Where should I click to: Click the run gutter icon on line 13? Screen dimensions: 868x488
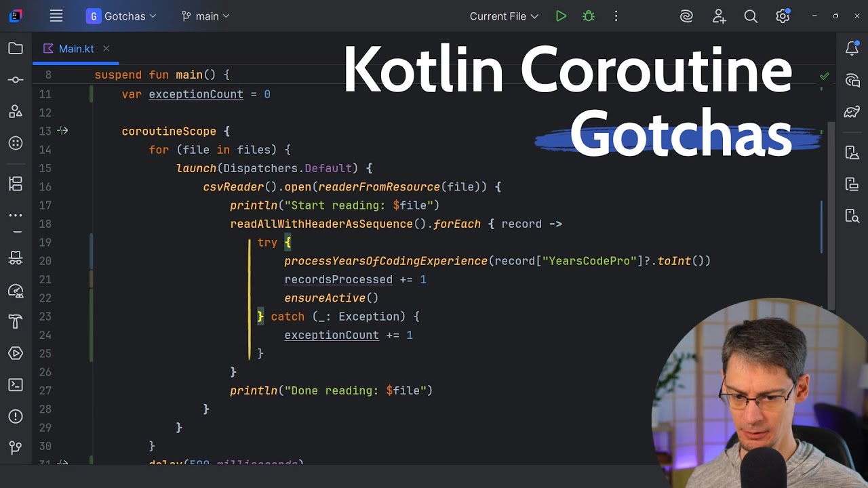[62, 131]
